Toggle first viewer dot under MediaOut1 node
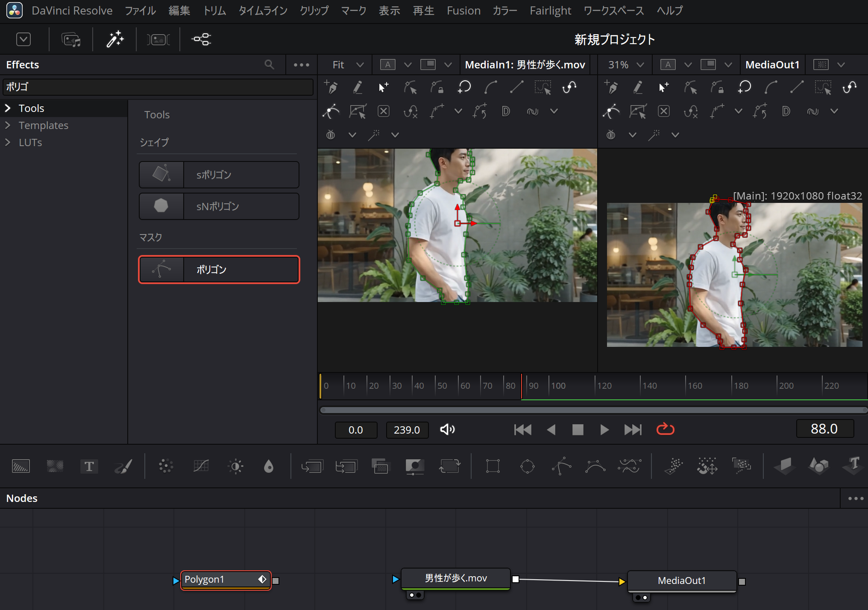This screenshot has height=610, width=868. 638,598
